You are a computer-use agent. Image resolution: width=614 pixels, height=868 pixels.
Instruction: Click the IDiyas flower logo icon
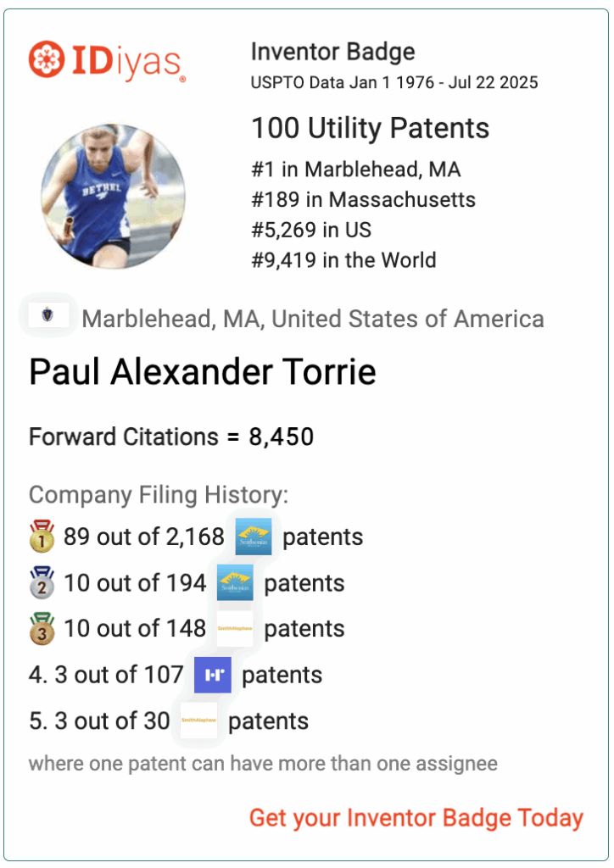tap(47, 58)
